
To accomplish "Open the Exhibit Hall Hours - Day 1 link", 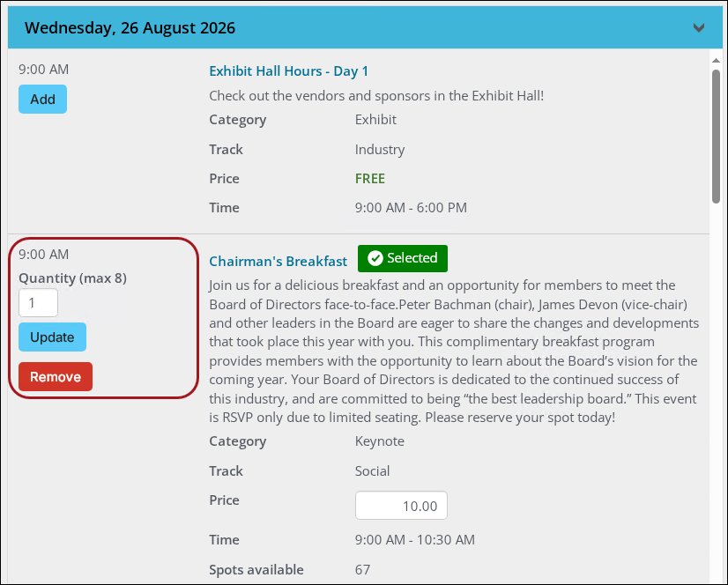I will pyautogui.click(x=288, y=70).
